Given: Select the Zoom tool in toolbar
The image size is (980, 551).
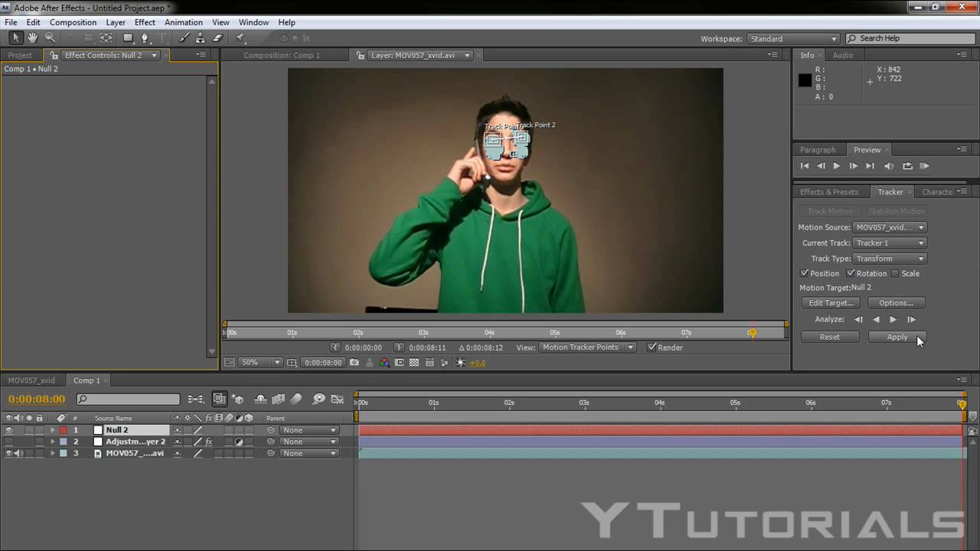Looking at the screenshot, I should (x=50, y=37).
